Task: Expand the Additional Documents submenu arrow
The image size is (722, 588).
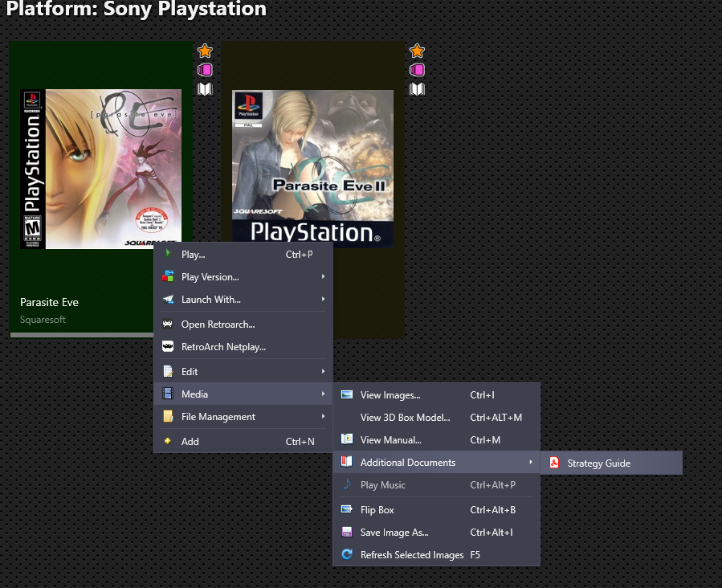Action: [531, 462]
